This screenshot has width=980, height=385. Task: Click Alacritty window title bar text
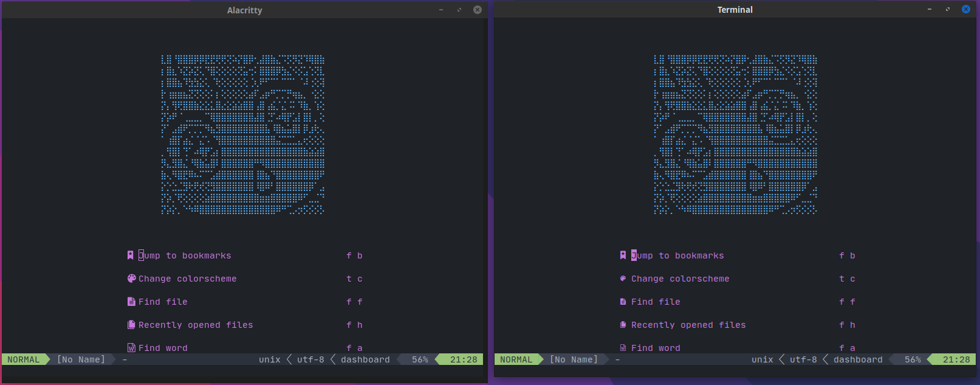(x=245, y=10)
